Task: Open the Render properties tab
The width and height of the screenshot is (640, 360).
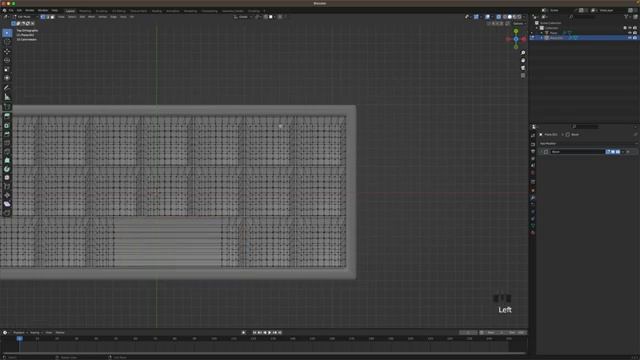Action: tap(533, 144)
